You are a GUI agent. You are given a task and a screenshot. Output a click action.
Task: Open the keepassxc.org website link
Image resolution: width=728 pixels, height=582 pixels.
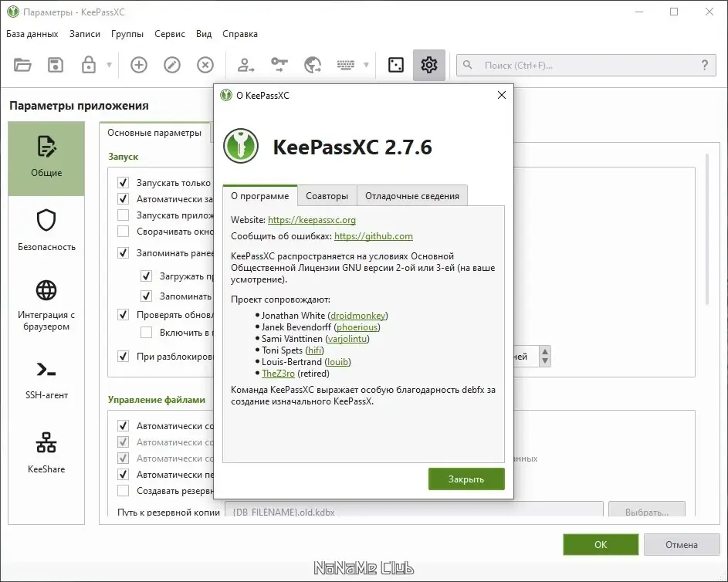click(x=312, y=220)
